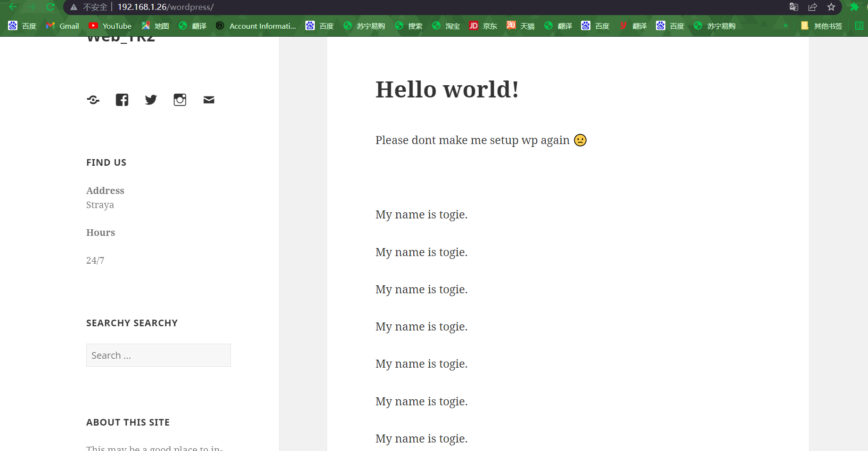Open the Account Information bookmark
Screen dimensions: 868x451
[x=256, y=26]
